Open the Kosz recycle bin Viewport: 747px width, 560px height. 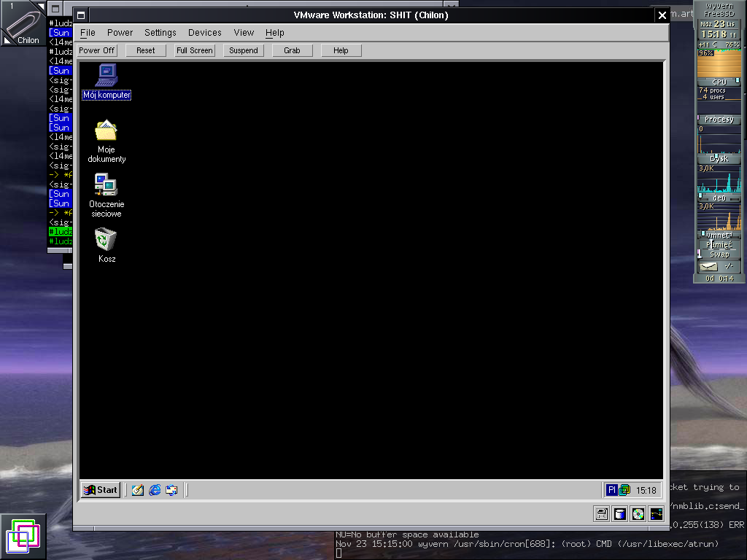pyautogui.click(x=107, y=240)
